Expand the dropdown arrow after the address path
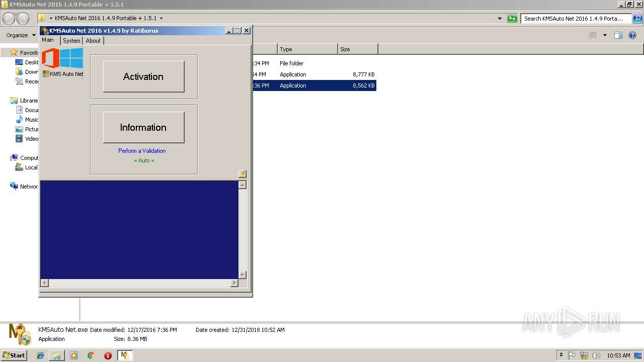 pyautogui.click(x=161, y=19)
